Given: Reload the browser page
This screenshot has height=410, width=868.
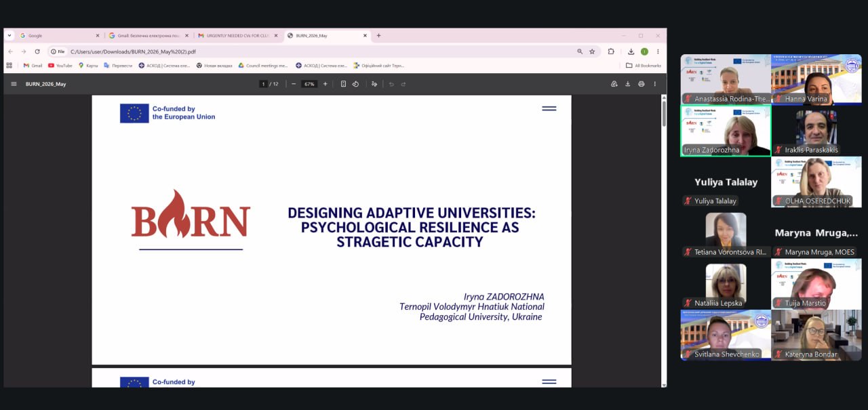Looking at the screenshot, I should click(37, 52).
